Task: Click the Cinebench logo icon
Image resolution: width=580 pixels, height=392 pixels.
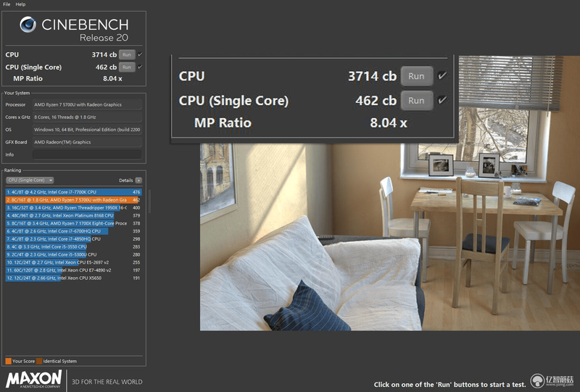Action: pos(28,25)
